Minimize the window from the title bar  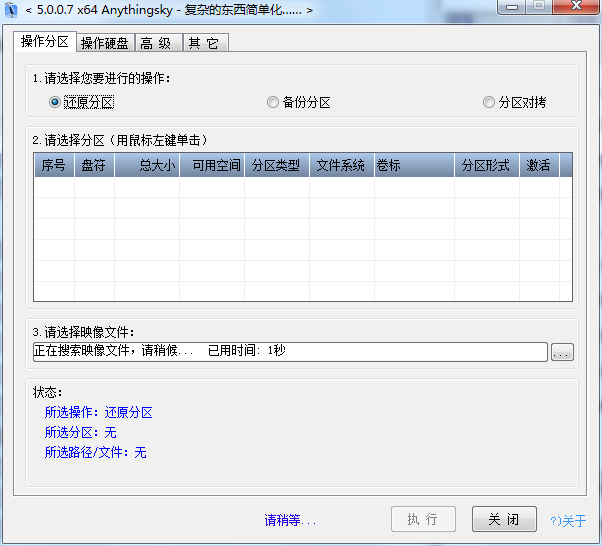coord(512,8)
